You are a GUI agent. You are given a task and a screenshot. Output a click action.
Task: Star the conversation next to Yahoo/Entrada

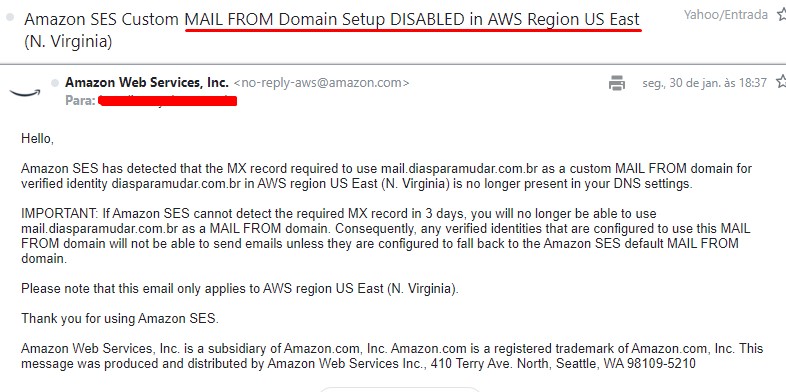(781, 15)
